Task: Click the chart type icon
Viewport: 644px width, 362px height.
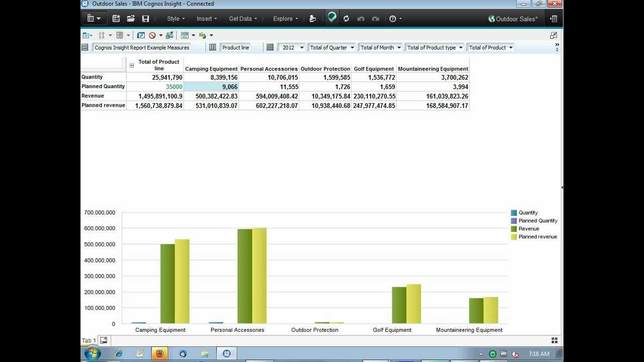Action: [203, 35]
